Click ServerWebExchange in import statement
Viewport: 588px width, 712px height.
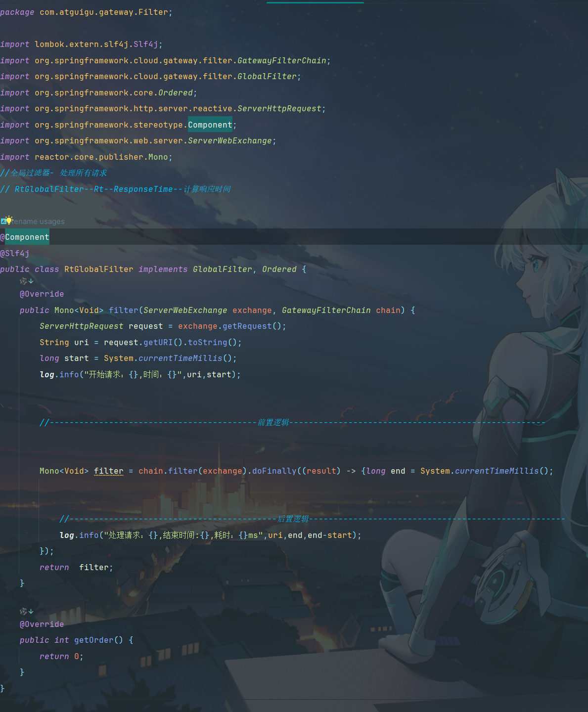(230, 141)
